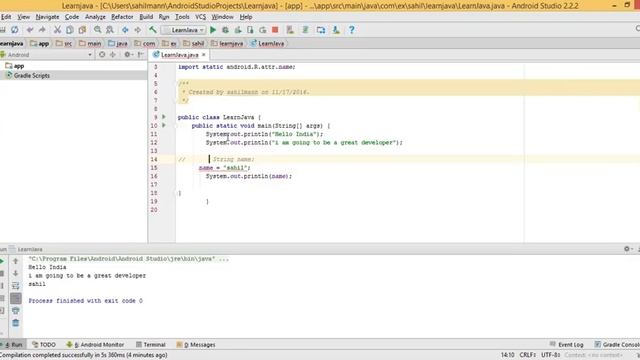
Task: Click the app breadcrumb
Action: (x=40, y=43)
